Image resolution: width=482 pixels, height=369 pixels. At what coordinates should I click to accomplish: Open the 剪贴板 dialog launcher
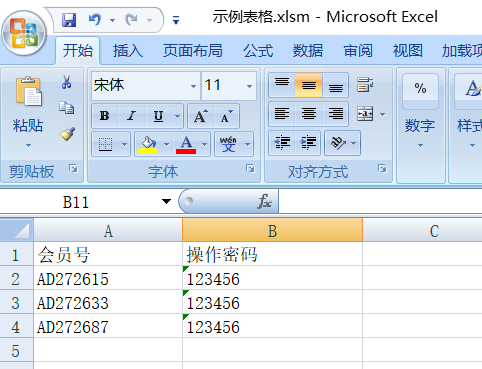(x=73, y=169)
